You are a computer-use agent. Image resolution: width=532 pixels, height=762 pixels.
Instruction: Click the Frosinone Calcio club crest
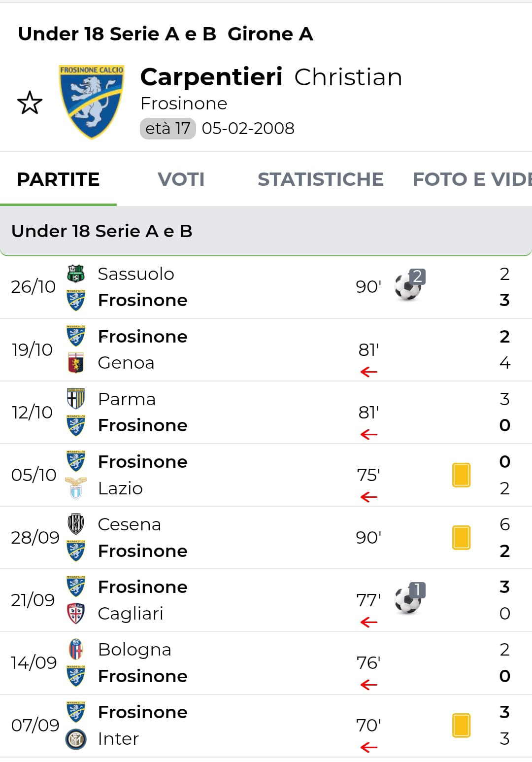[91, 102]
